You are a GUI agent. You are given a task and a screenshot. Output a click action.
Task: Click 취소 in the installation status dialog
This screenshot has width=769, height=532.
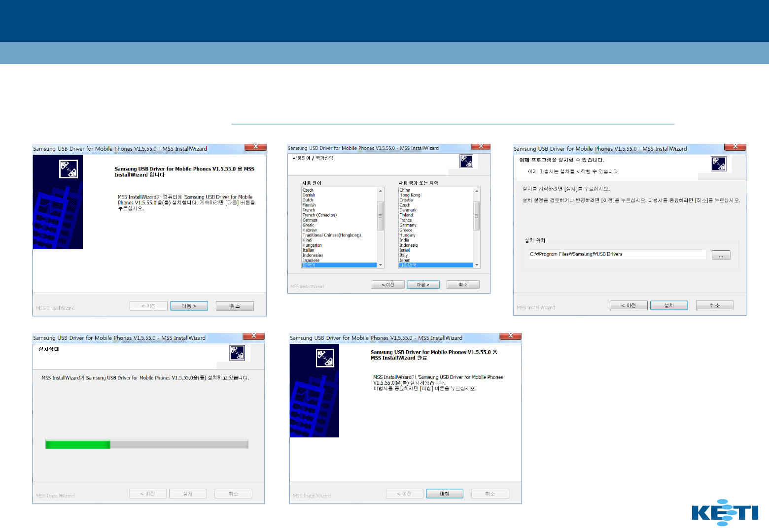click(233, 494)
